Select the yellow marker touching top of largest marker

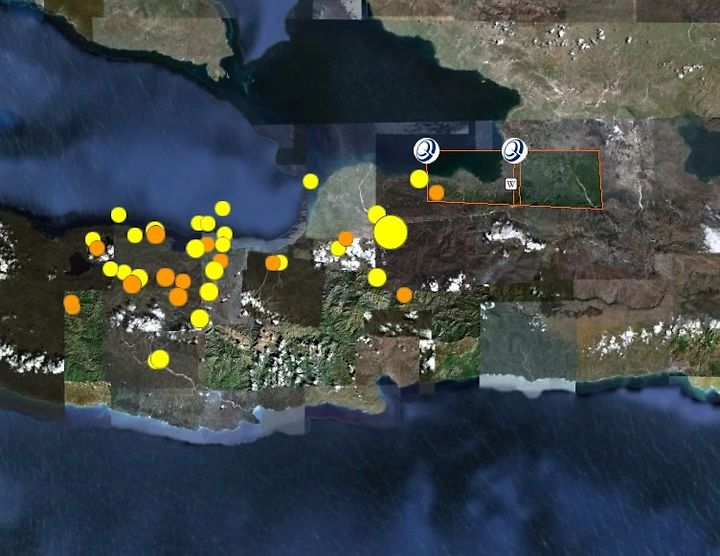[377, 214]
